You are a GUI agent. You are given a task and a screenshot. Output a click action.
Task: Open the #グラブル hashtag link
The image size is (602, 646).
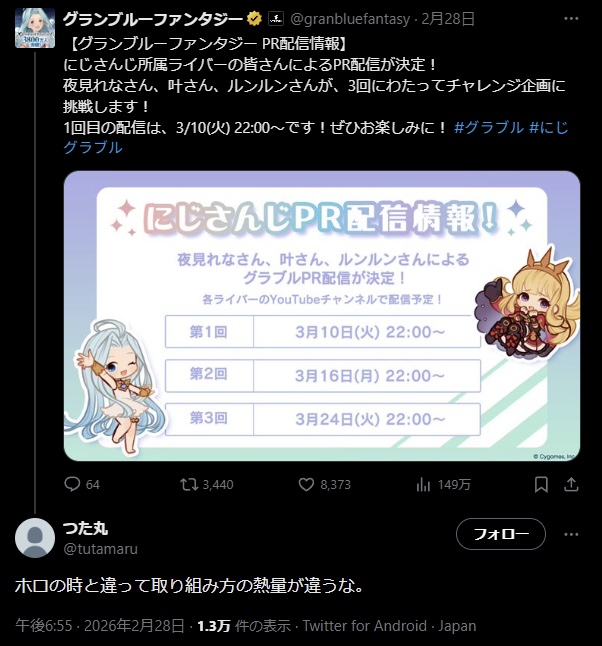pos(489,127)
